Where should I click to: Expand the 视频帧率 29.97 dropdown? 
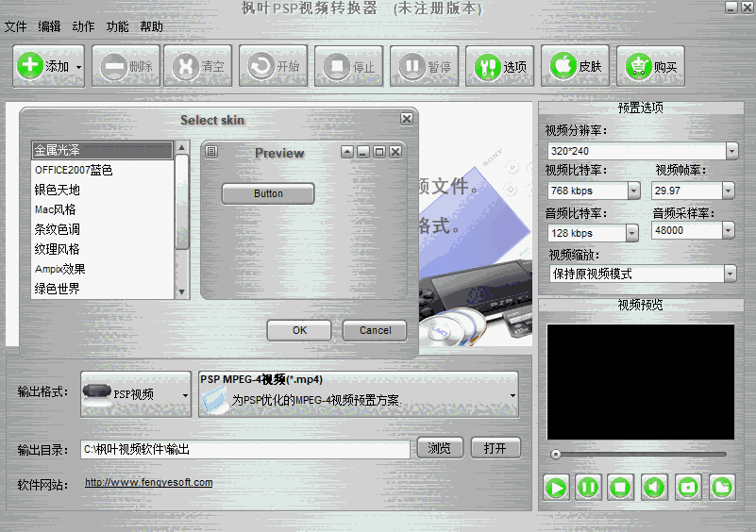click(x=729, y=191)
